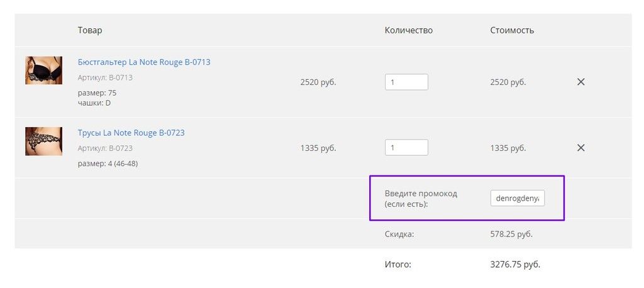The height and width of the screenshot is (288, 644).
Task: Remove the Трусы item with X icon
Action: tap(580, 148)
